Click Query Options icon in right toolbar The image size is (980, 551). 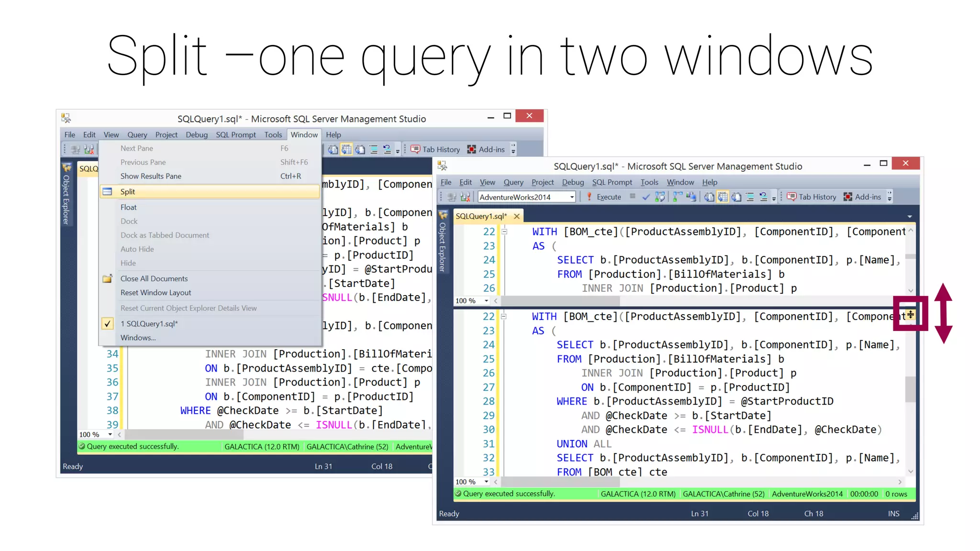(678, 197)
